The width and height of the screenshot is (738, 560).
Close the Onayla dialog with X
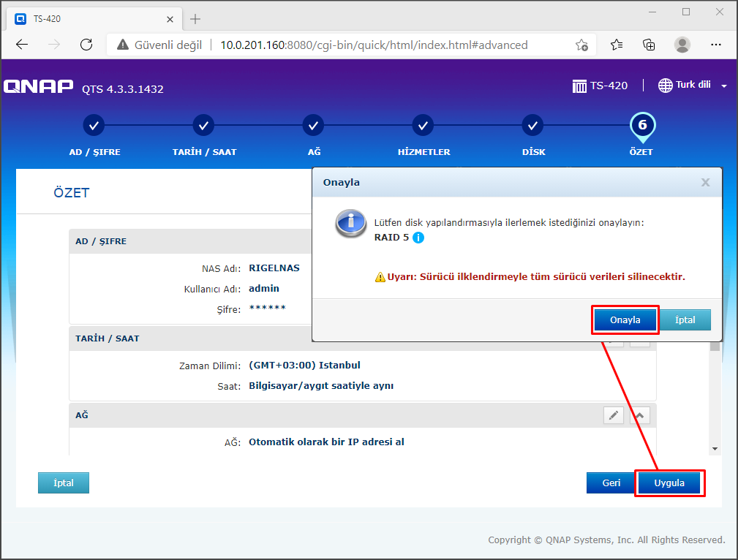pyautogui.click(x=705, y=183)
